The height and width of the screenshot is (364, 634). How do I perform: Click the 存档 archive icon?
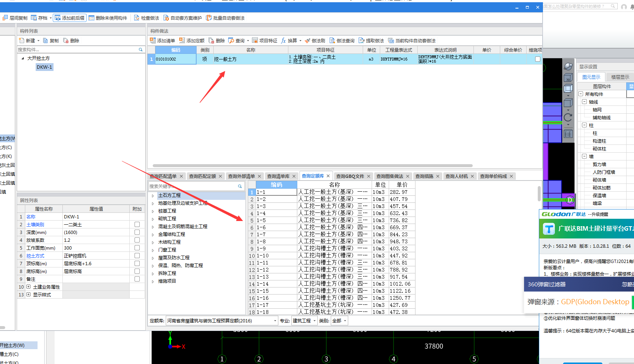coord(34,18)
